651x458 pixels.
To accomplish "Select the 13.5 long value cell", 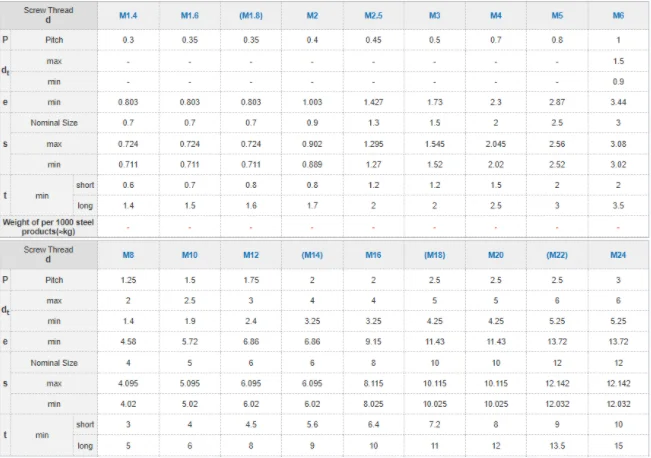I will point(557,446).
